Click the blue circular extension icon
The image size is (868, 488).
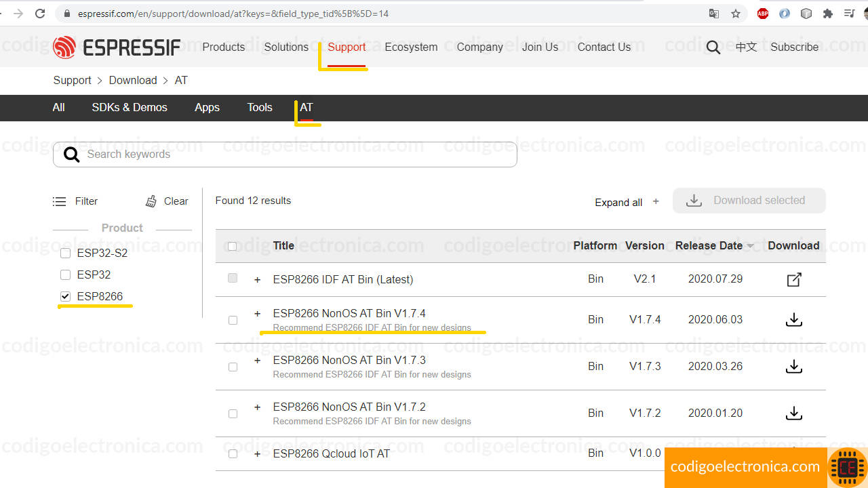click(x=785, y=14)
